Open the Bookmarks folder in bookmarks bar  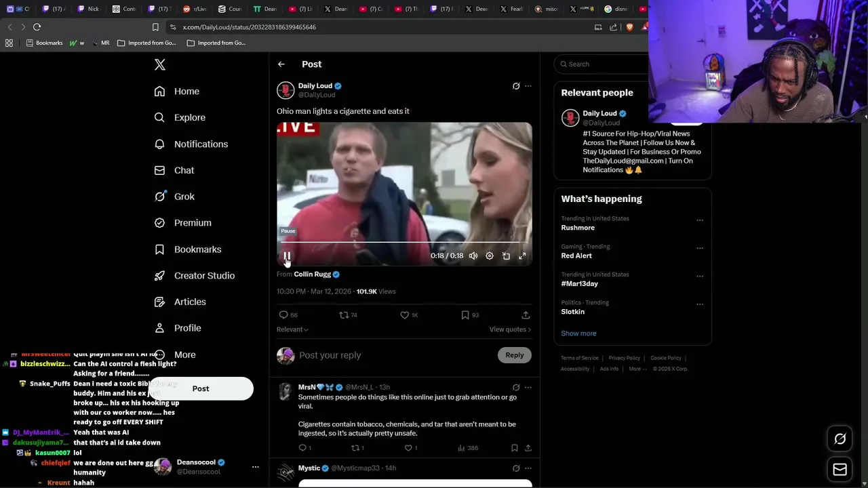pos(44,43)
